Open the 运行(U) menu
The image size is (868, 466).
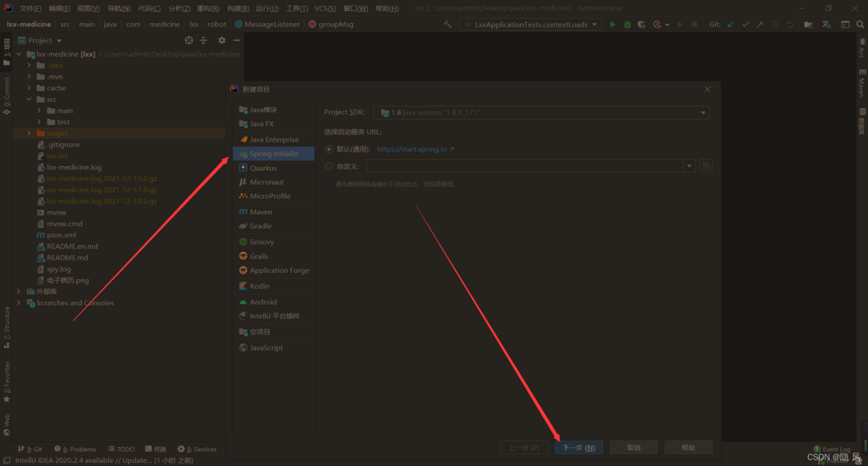(267, 9)
